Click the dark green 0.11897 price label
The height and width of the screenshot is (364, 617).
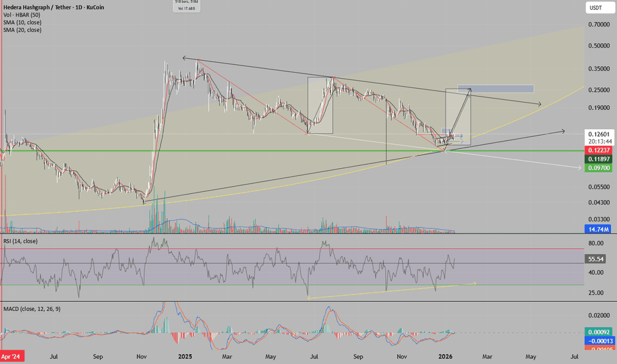596,160
